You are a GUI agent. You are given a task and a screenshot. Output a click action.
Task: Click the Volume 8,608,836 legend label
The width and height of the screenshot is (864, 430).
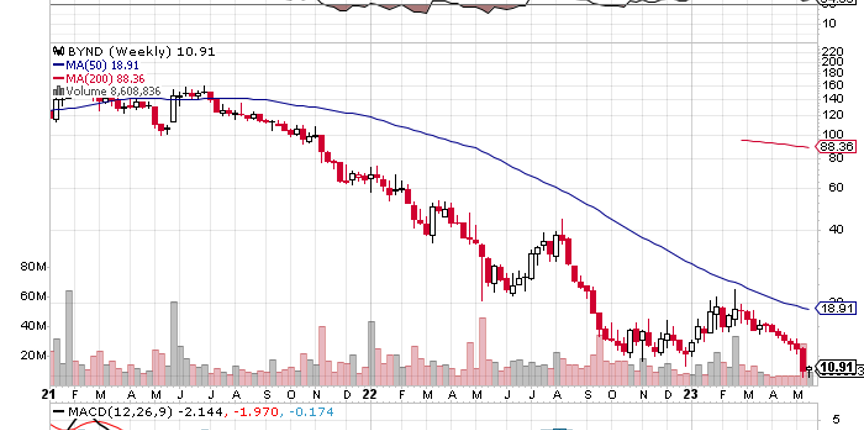tap(112, 90)
